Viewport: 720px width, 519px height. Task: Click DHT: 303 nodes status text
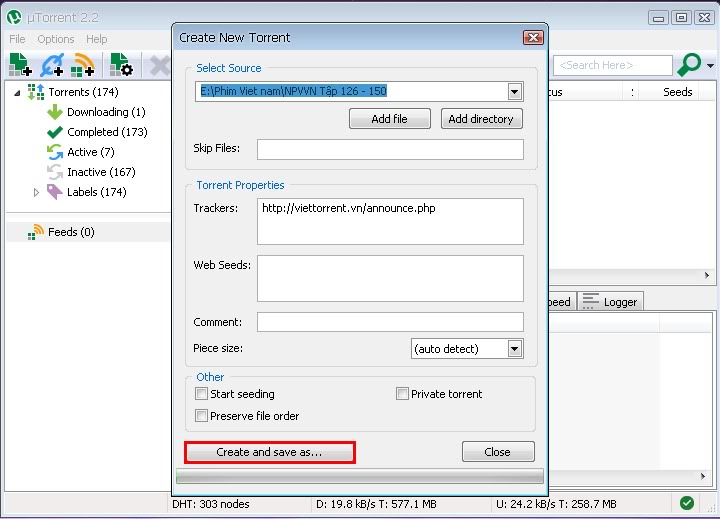tap(211, 504)
